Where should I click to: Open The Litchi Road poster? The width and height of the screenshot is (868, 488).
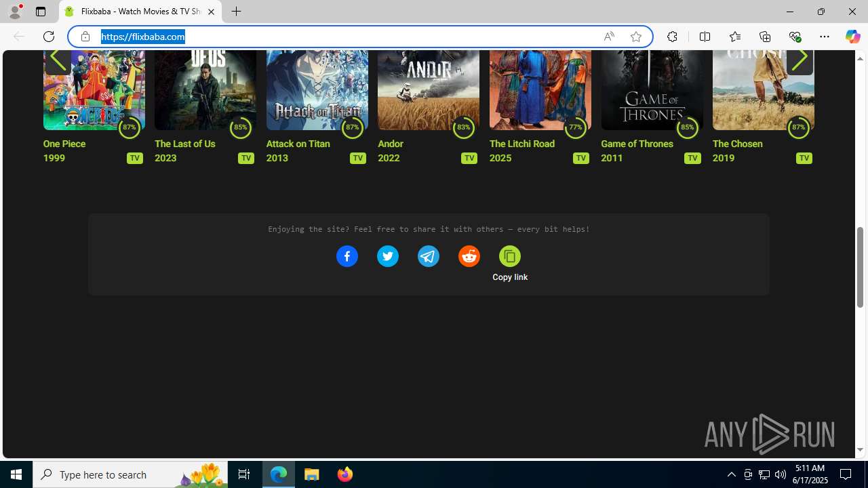(x=540, y=89)
